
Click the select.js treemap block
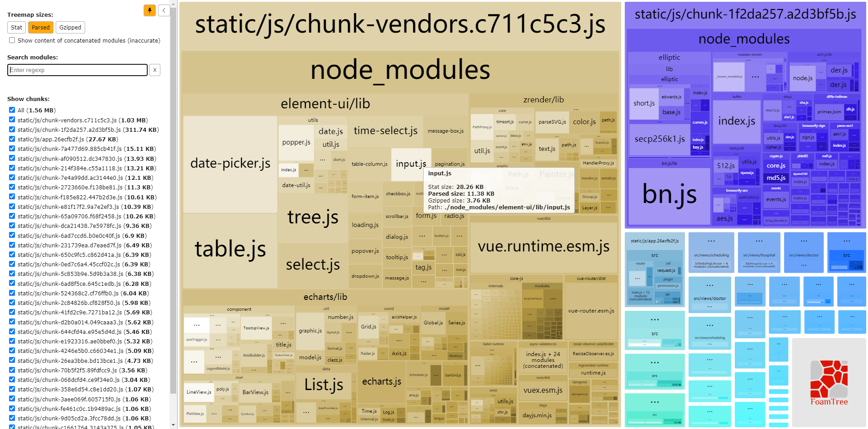(313, 265)
